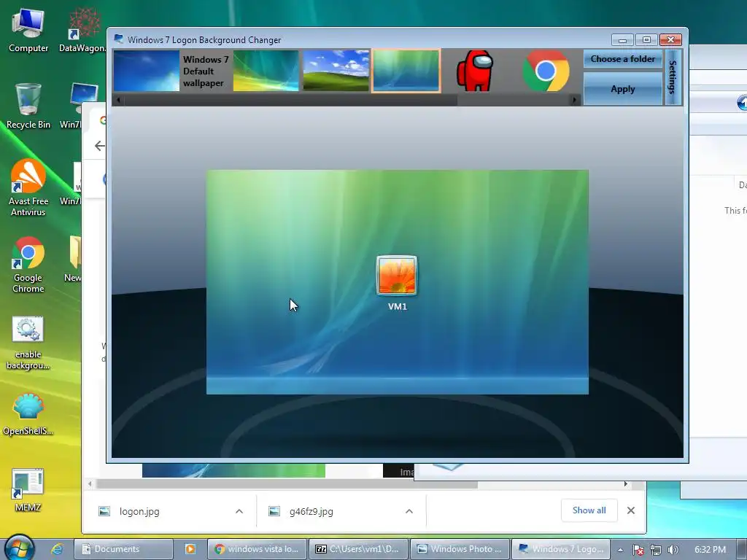Open the g46fz9.jpg download item
This screenshot has height=560, width=747.
click(x=311, y=511)
